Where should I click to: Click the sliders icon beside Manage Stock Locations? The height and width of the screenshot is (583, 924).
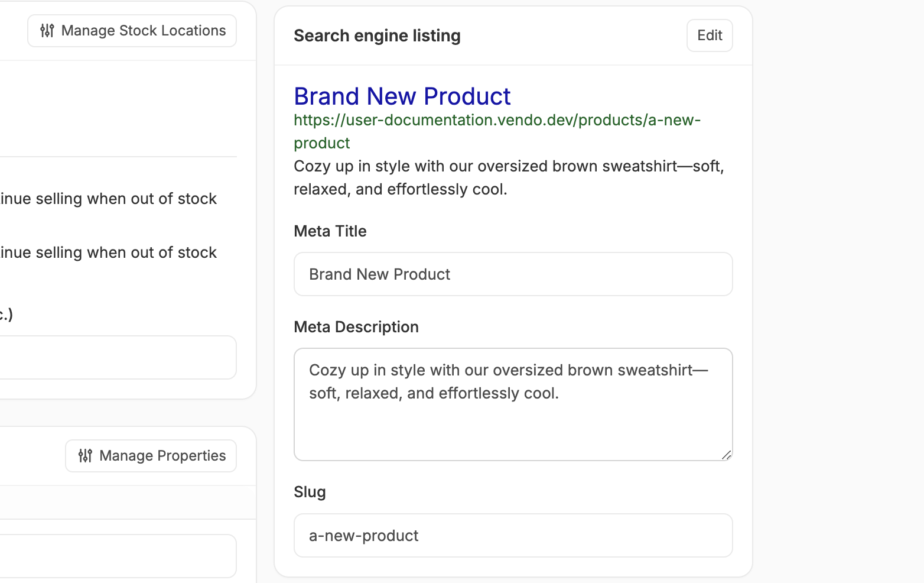47,31
